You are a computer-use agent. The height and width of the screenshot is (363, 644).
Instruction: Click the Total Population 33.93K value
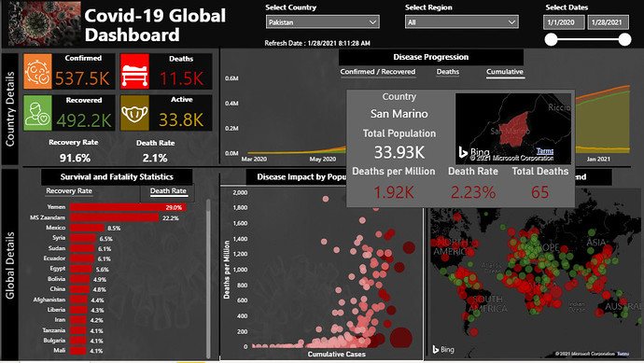(x=399, y=152)
